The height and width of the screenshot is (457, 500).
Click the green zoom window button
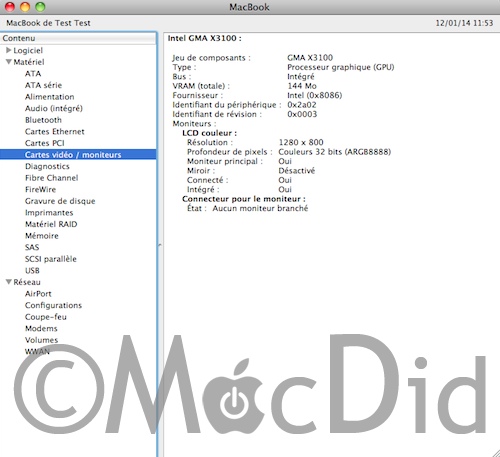click(40, 7)
